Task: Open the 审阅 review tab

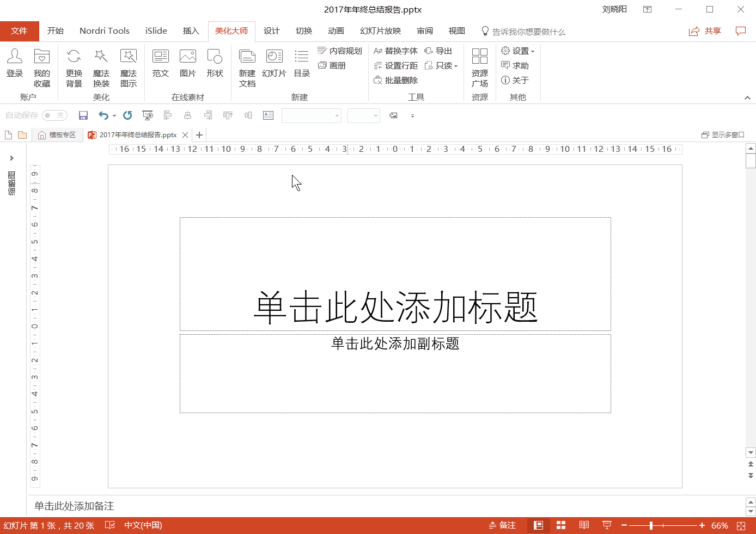Action: click(x=424, y=31)
